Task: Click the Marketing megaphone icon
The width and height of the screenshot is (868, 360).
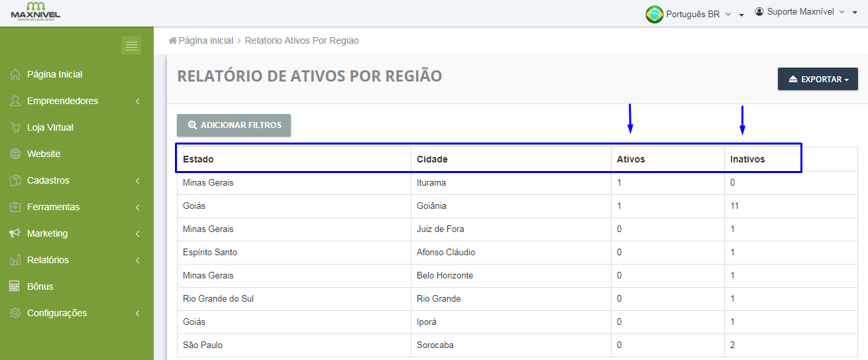Action: click(15, 233)
